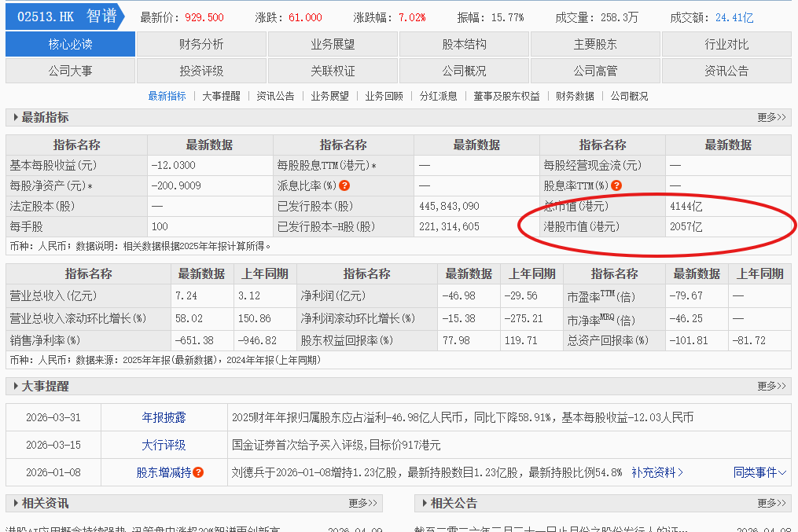Switch to the 主要股东 tab
The height and width of the screenshot is (532, 798).
(595, 44)
